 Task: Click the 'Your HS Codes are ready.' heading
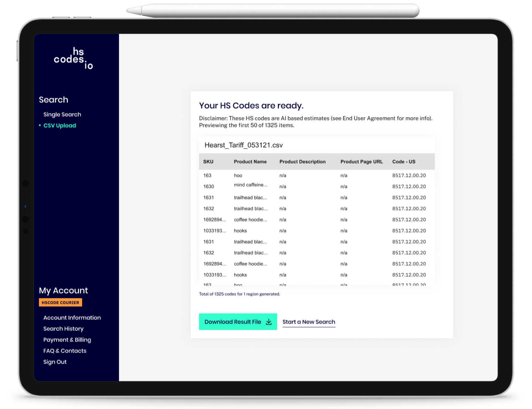(x=251, y=105)
